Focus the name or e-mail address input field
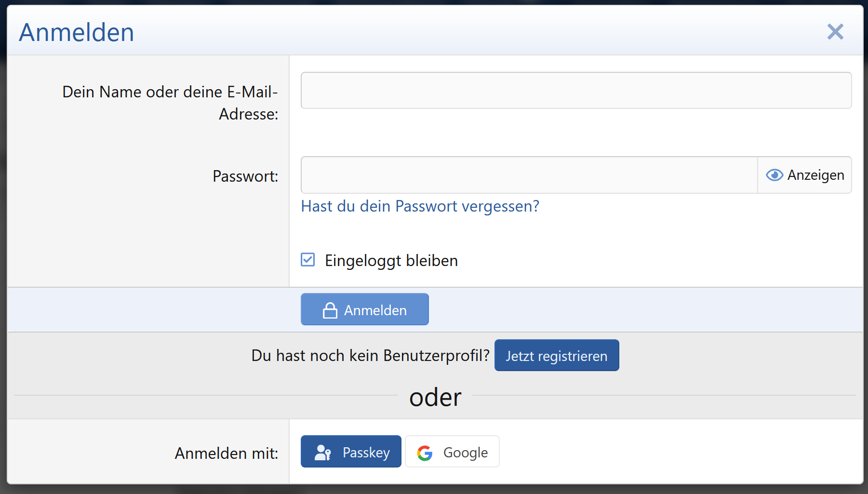The image size is (868, 494). coord(576,91)
